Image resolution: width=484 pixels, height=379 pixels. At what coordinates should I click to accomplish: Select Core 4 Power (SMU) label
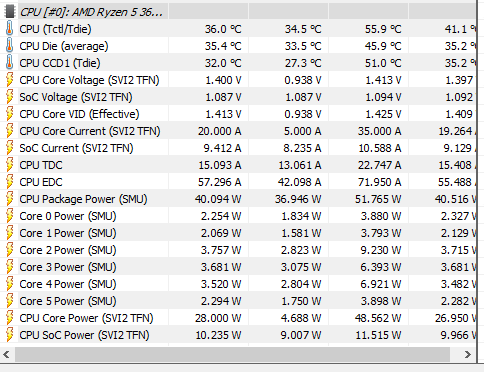tap(68, 284)
